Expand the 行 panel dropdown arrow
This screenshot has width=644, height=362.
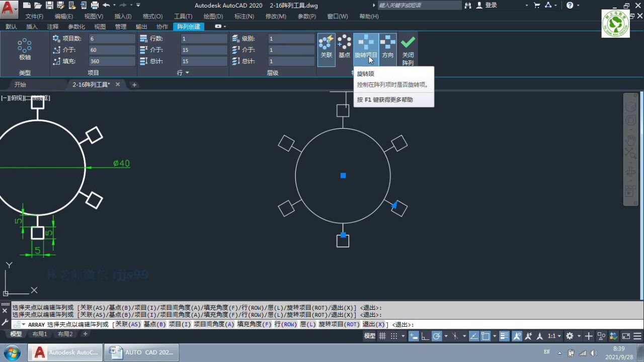coord(188,73)
